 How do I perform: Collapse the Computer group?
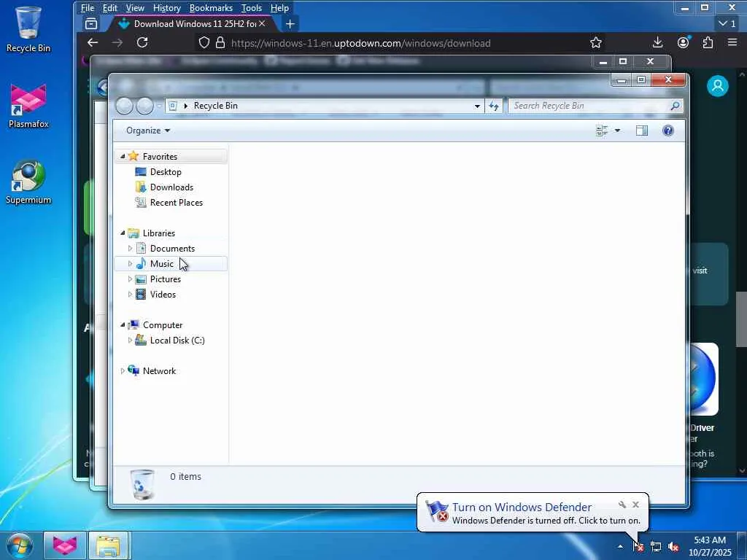(x=123, y=324)
